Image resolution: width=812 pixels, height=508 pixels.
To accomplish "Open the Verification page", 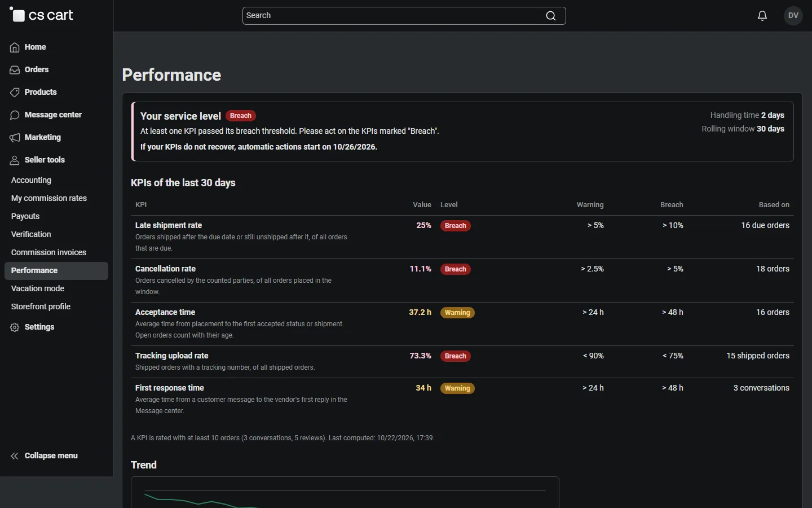I will [x=31, y=234].
